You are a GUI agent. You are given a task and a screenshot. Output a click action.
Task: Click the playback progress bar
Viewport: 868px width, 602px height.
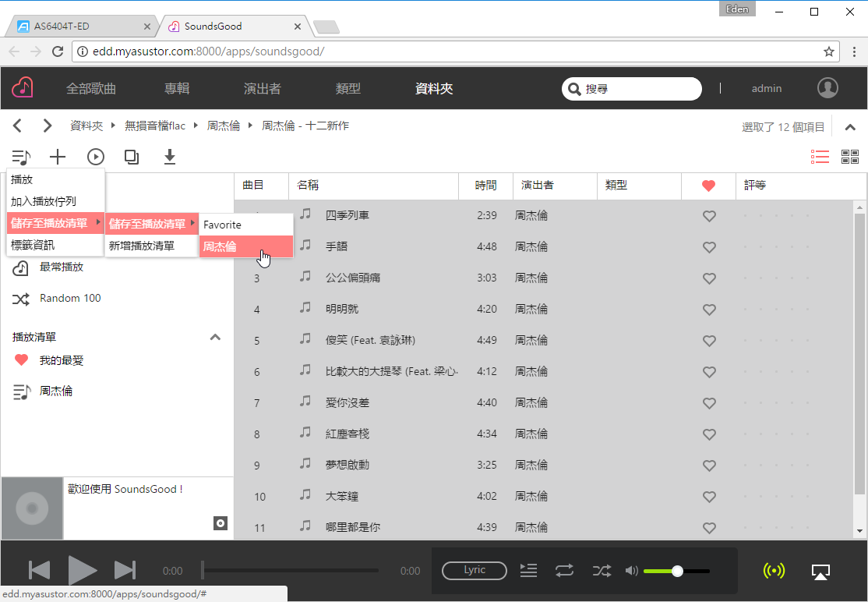coord(291,570)
